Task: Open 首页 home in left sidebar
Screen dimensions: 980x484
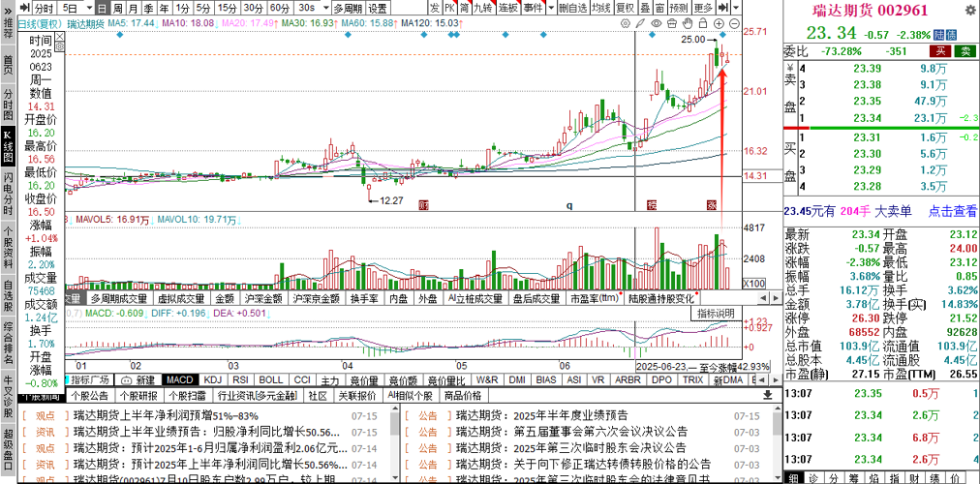Action: 8,65
